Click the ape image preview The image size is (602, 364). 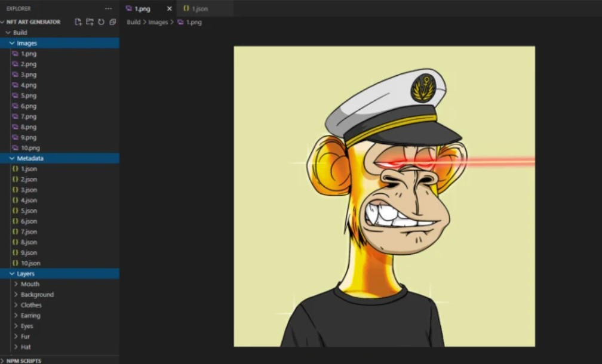click(x=385, y=196)
